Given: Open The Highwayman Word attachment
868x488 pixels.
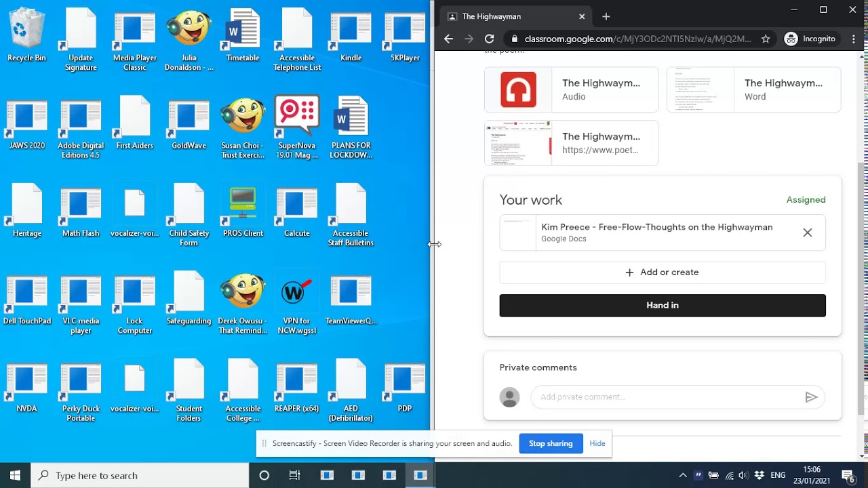Looking at the screenshot, I should (753, 89).
